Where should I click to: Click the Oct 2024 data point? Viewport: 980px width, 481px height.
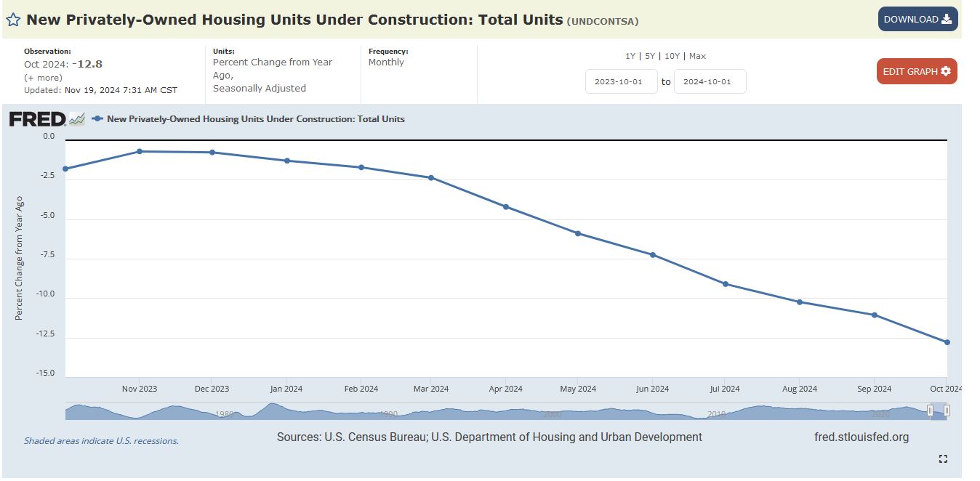pos(947,342)
